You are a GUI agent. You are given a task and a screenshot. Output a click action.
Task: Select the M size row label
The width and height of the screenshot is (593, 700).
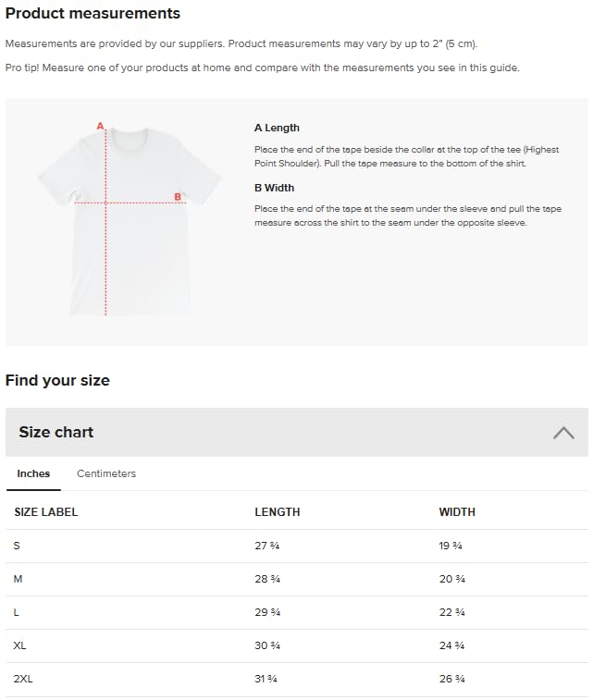[18, 579]
